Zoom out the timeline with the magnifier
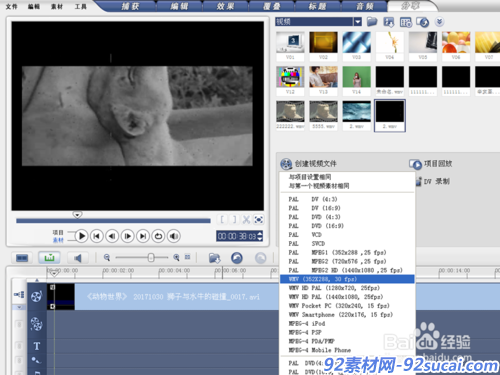500x375 pixels. point(107,257)
